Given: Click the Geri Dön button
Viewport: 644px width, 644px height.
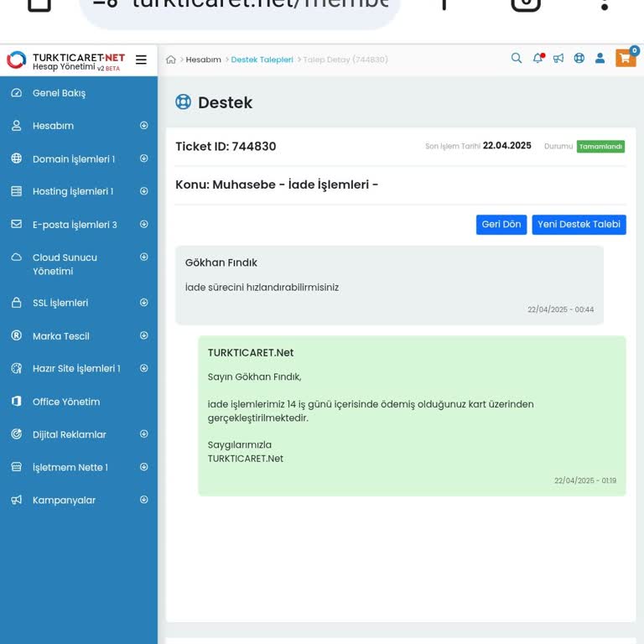Looking at the screenshot, I should point(501,225).
